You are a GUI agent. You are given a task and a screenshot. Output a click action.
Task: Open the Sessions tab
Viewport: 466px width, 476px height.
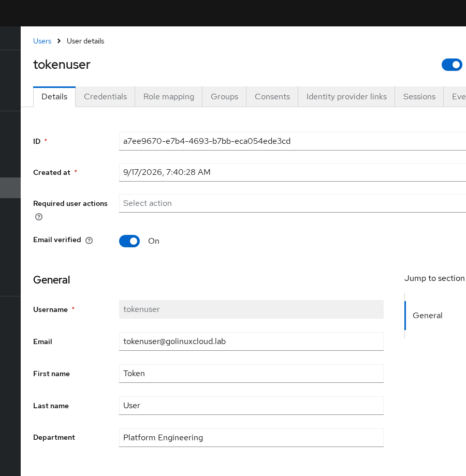(x=419, y=97)
